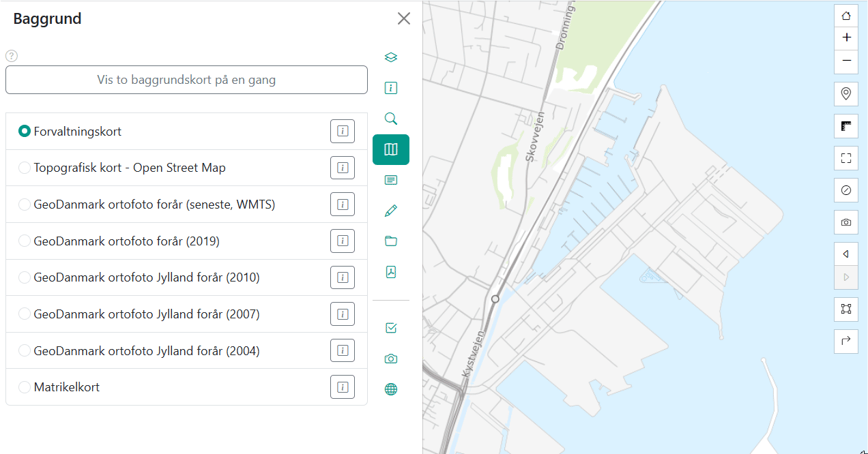
Task: Zoom out with the minus button
Action: pyautogui.click(x=846, y=61)
